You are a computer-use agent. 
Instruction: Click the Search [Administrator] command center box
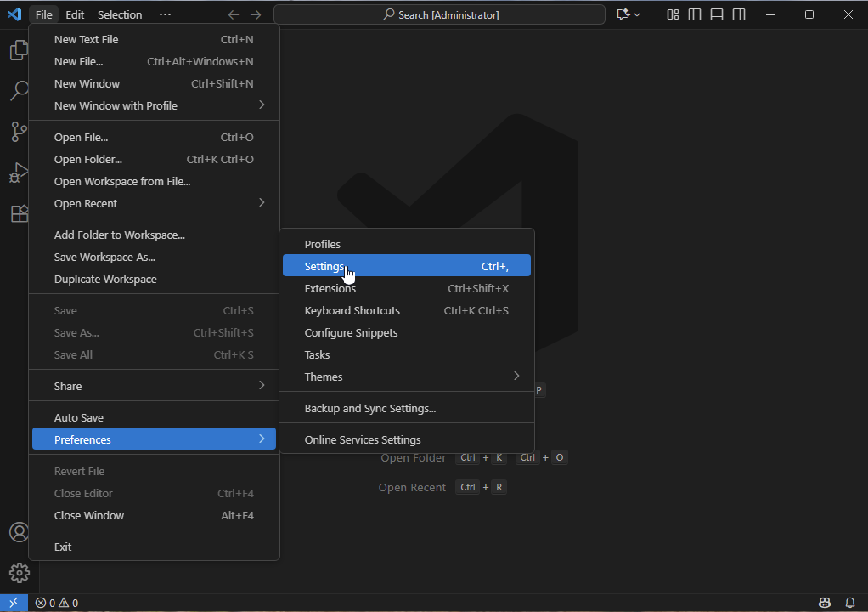(440, 15)
